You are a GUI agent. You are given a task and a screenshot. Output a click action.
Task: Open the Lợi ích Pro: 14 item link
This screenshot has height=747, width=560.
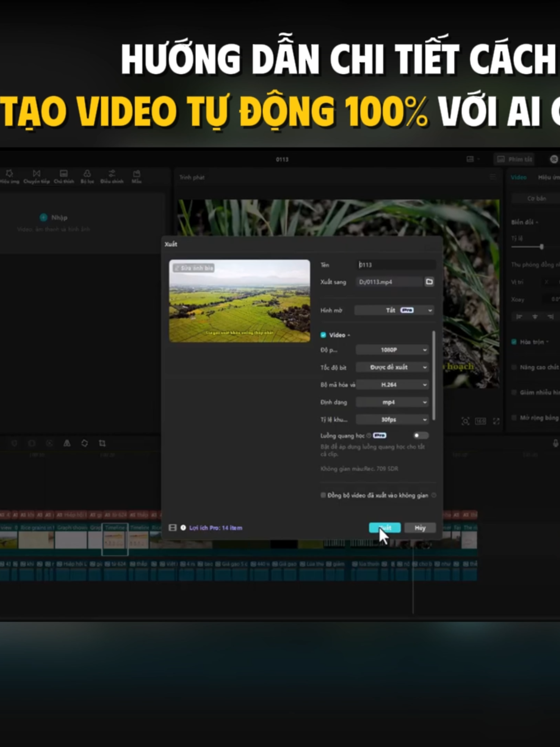click(216, 528)
